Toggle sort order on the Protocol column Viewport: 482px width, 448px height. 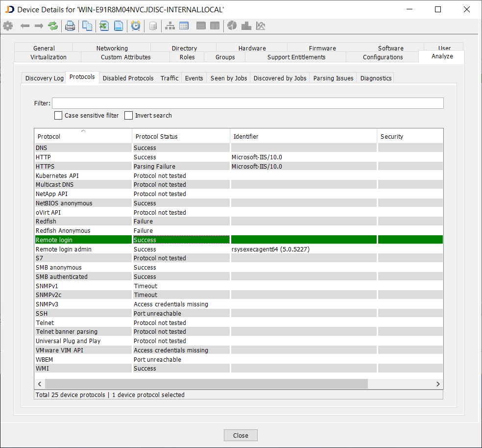(82, 136)
